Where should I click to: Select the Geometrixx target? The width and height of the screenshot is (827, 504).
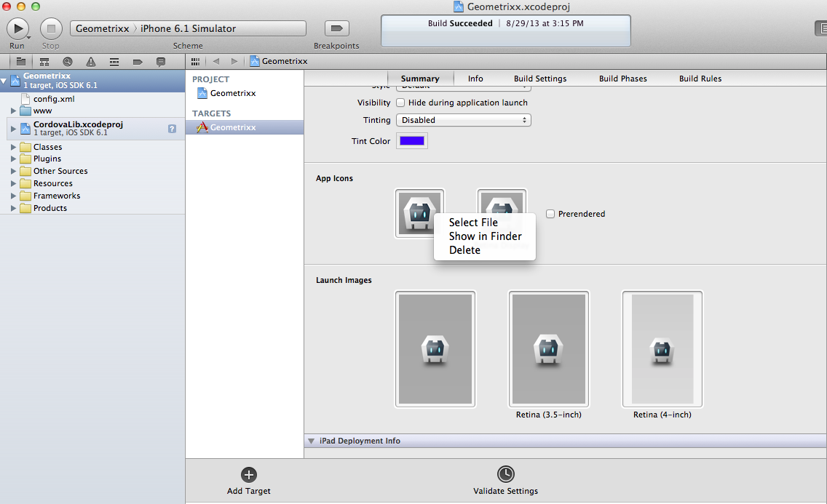click(244, 127)
